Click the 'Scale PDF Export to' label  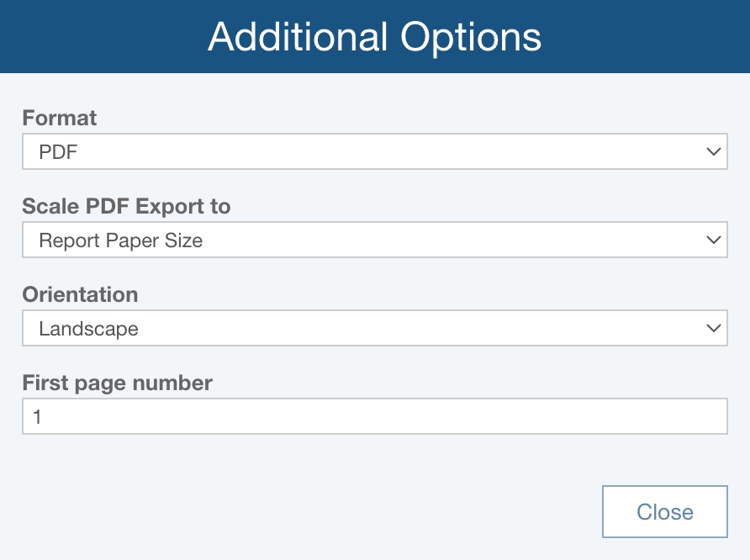click(126, 206)
